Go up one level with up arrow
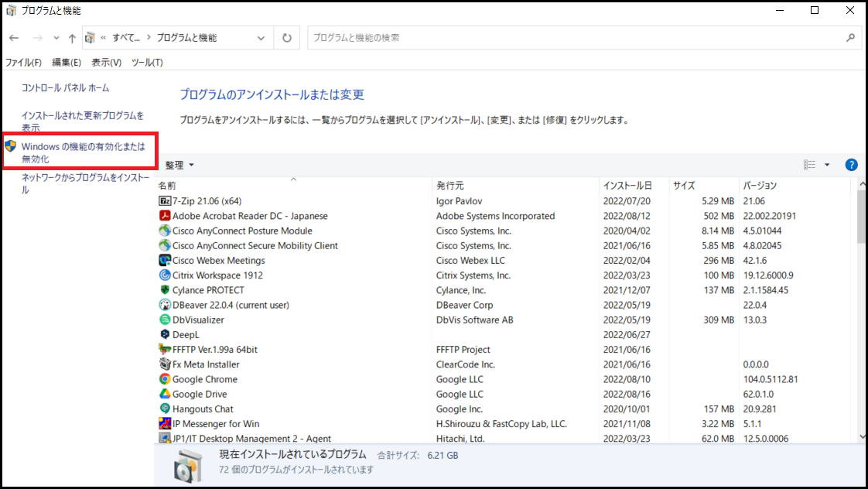This screenshot has width=868, height=489. pyautogui.click(x=72, y=38)
